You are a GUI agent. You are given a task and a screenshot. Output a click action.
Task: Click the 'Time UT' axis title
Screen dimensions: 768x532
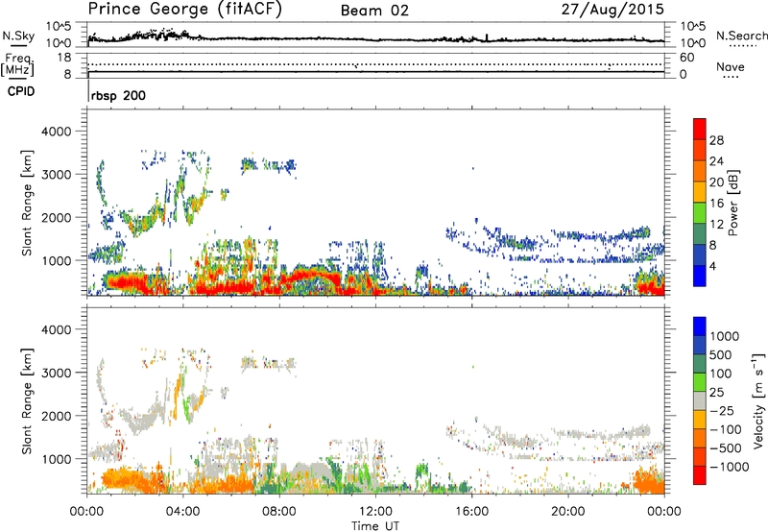(x=375, y=526)
